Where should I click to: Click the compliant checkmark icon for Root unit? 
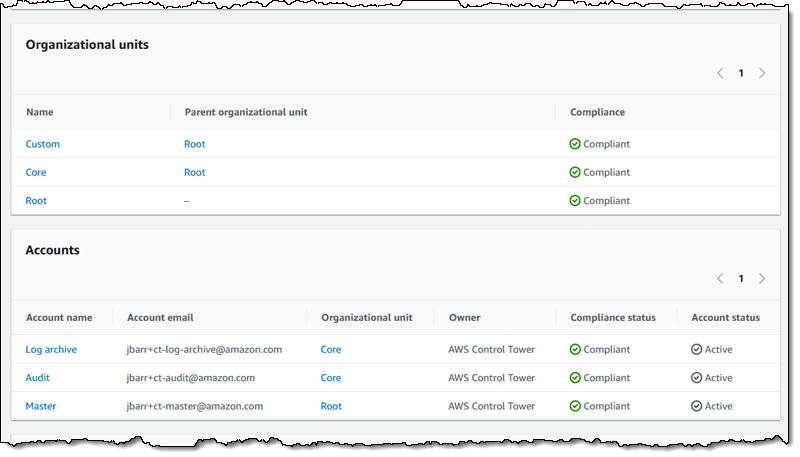(575, 200)
